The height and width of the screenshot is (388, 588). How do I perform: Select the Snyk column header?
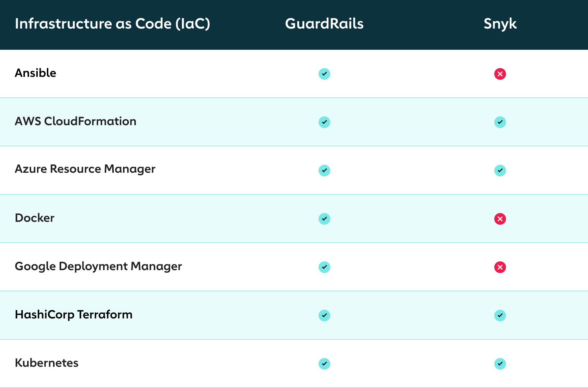pos(500,24)
